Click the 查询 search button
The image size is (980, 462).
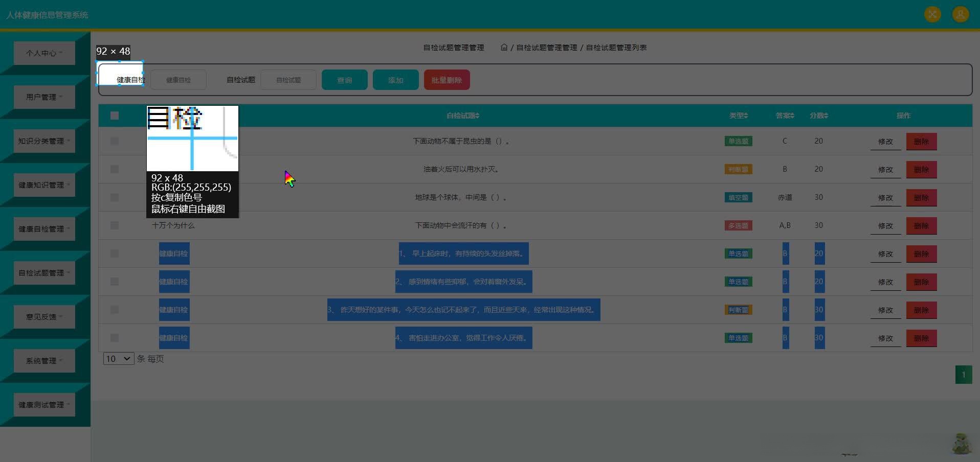click(345, 80)
